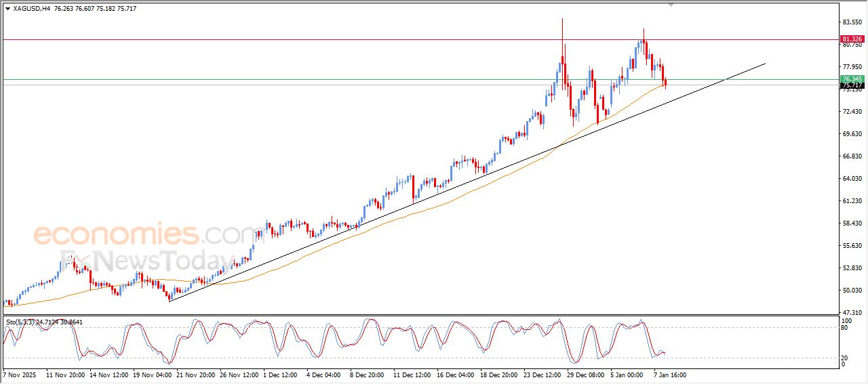Select the red 81.326 price label

tap(851, 39)
